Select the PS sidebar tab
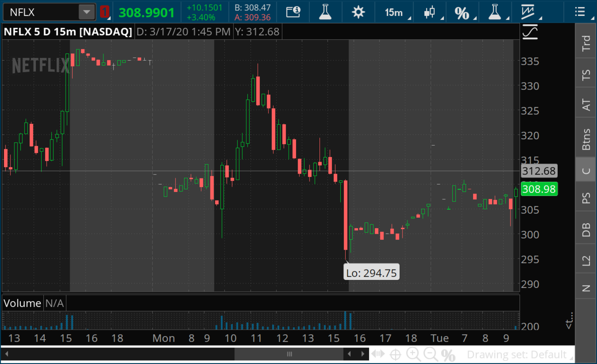Viewport: 597px width, 364px height. 586,198
